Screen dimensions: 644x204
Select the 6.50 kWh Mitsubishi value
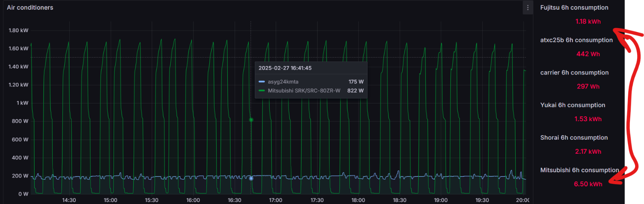tap(588, 184)
